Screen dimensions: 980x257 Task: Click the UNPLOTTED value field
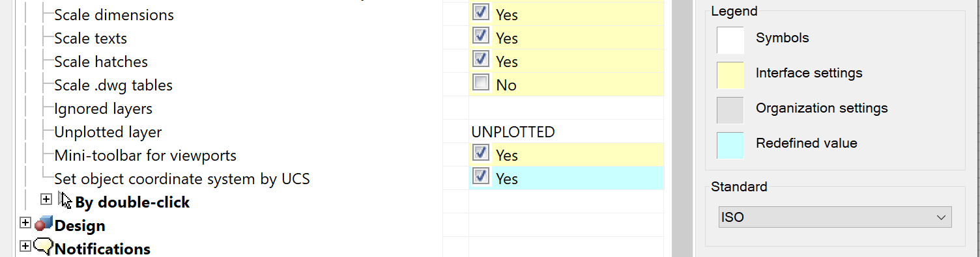click(x=566, y=132)
